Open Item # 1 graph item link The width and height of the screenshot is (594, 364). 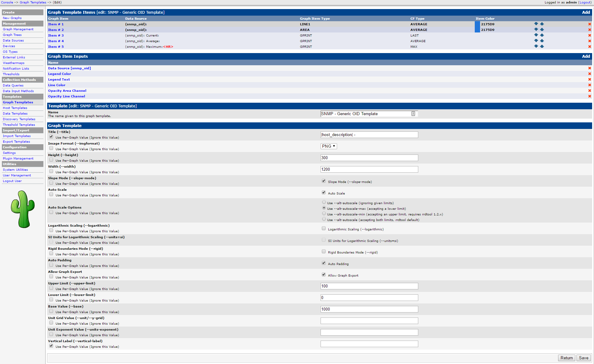(x=56, y=24)
